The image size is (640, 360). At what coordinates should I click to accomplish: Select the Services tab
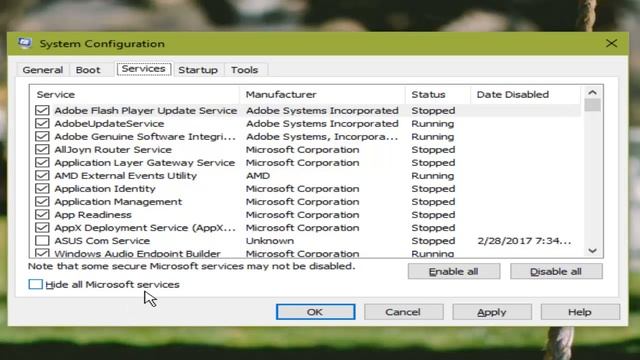(144, 69)
